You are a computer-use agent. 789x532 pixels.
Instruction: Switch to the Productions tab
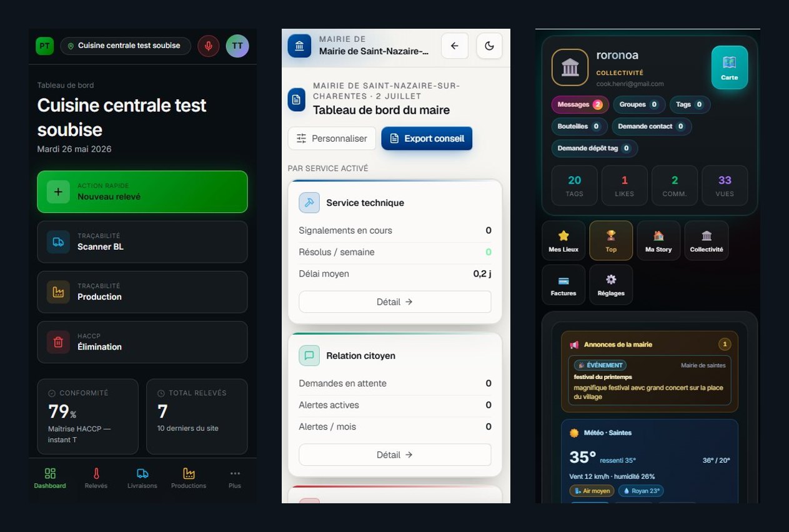click(189, 478)
